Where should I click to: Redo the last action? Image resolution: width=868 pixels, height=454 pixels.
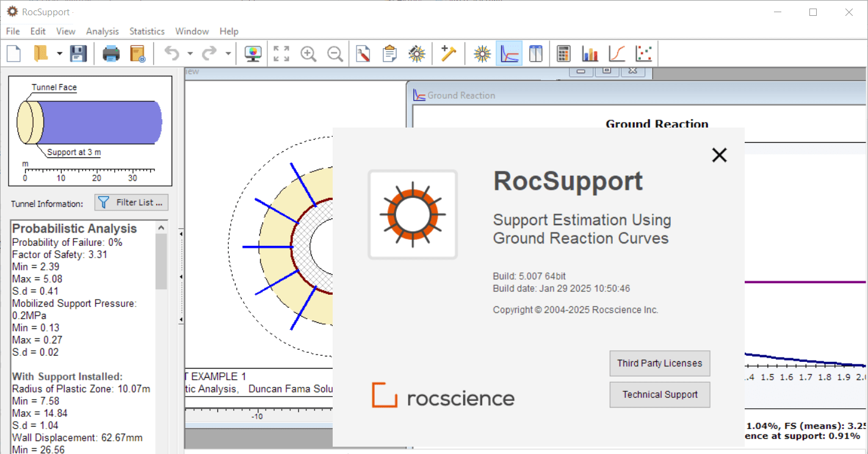(209, 54)
